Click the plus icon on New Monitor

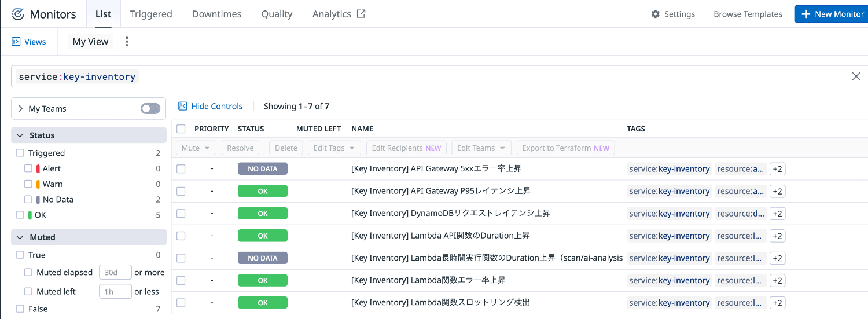(x=806, y=14)
